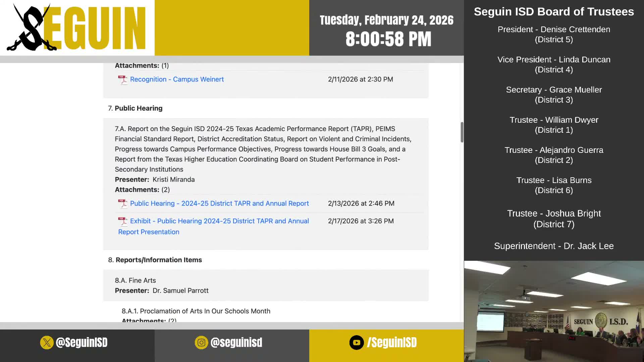Screen dimensions: 644x362
Task: Click the board meeting video thumbnail
Action: (x=554, y=311)
